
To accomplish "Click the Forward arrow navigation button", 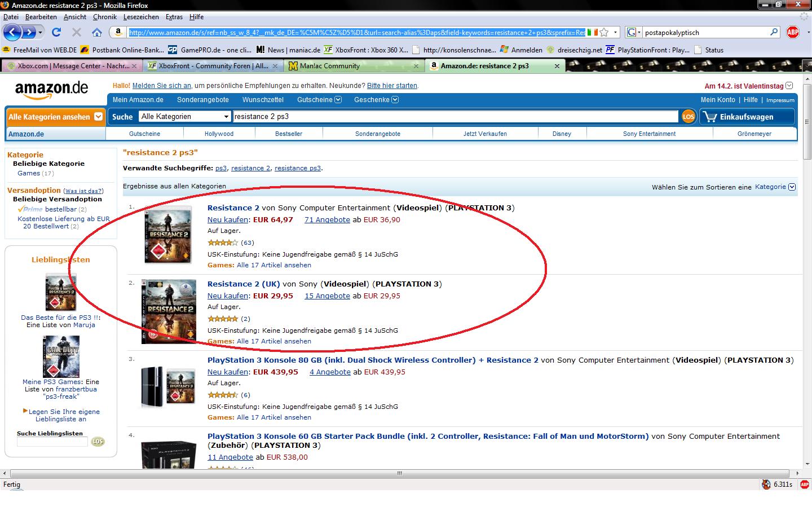I will pyautogui.click(x=28, y=32).
